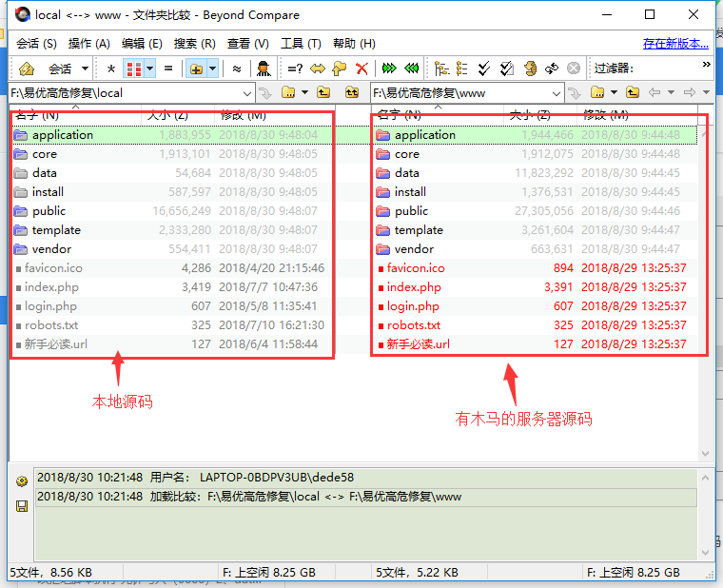
Task: Run compare contents equals-question icon
Action: pos(295,69)
